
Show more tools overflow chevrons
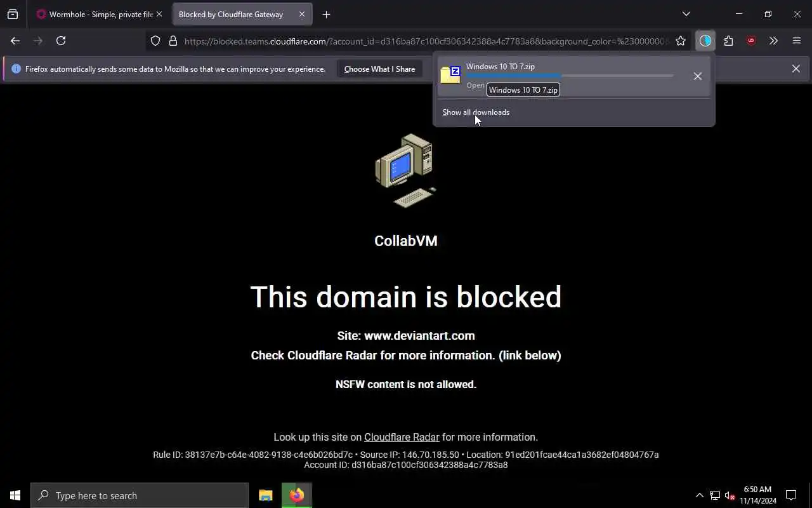click(x=773, y=41)
